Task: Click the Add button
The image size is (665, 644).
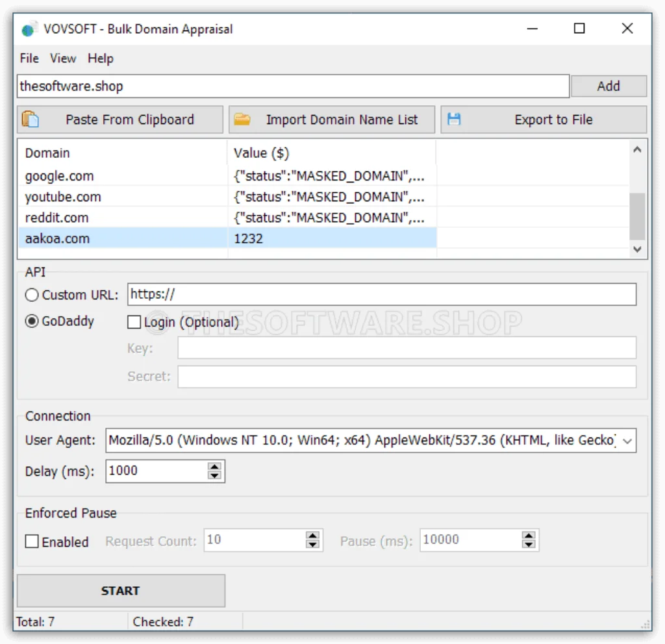Action: [609, 86]
